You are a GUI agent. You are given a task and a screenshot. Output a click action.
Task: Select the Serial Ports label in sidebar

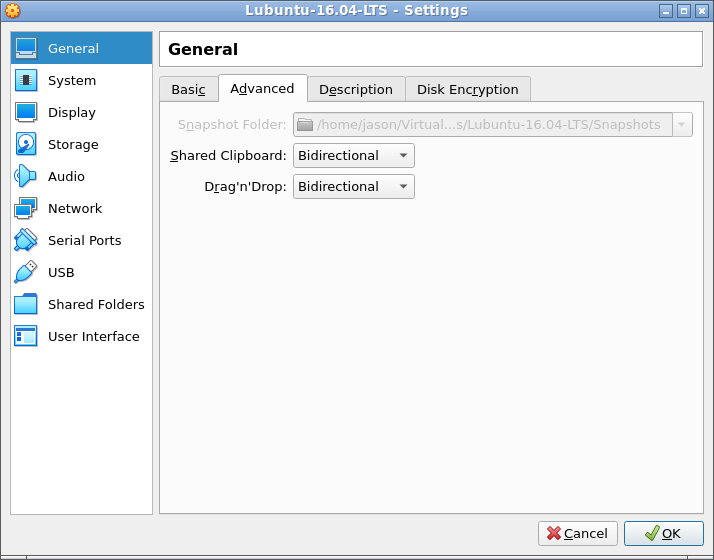(x=85, y=240)
